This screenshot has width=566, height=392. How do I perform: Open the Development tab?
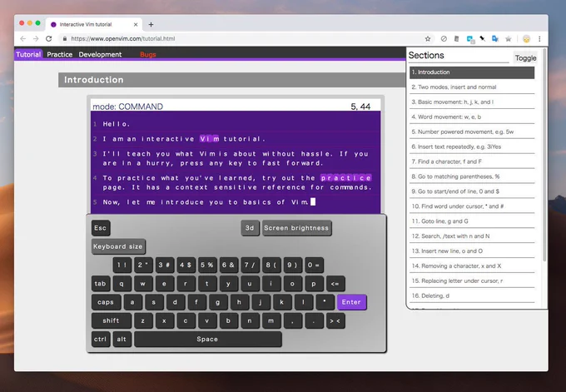[100, 54]
